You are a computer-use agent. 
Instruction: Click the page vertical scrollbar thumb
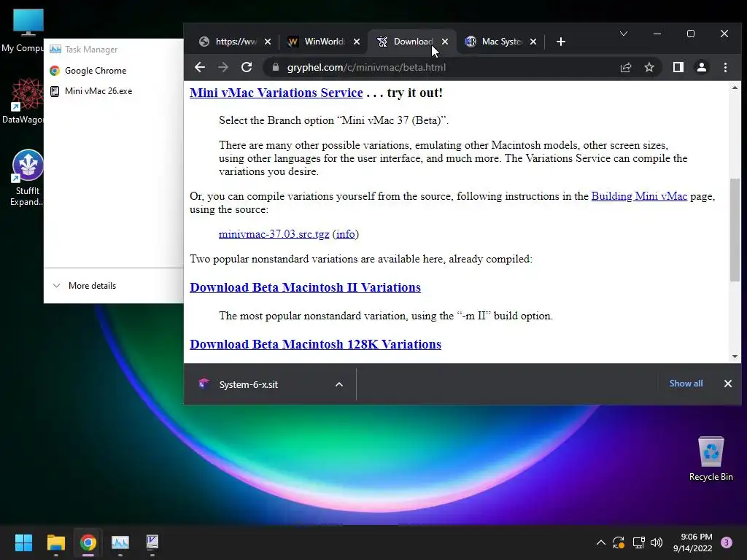[x=735, y=230]
